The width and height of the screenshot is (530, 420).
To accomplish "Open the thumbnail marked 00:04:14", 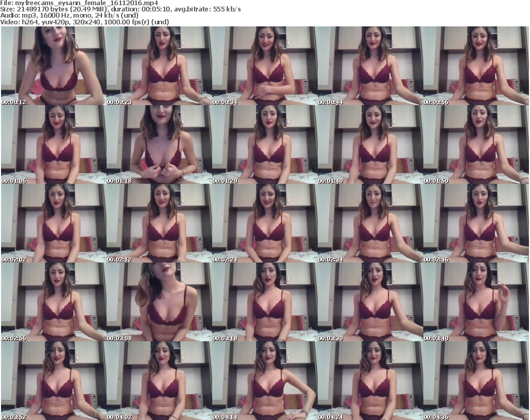I will [x=264, y=381].
